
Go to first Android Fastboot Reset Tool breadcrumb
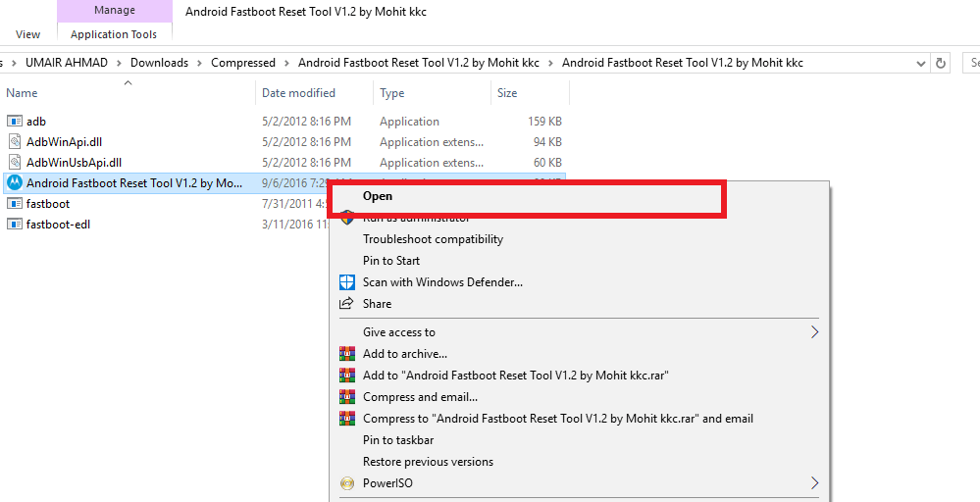coord(418,63)
